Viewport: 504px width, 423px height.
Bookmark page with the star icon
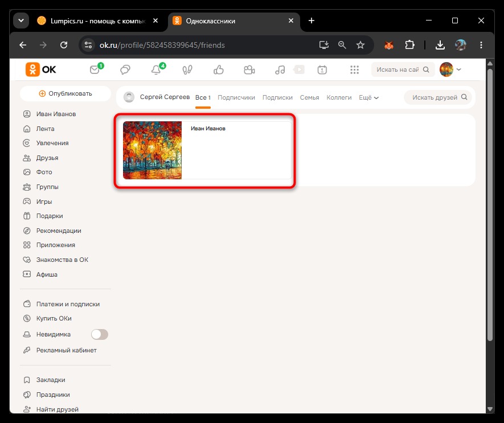pos(360,45)
